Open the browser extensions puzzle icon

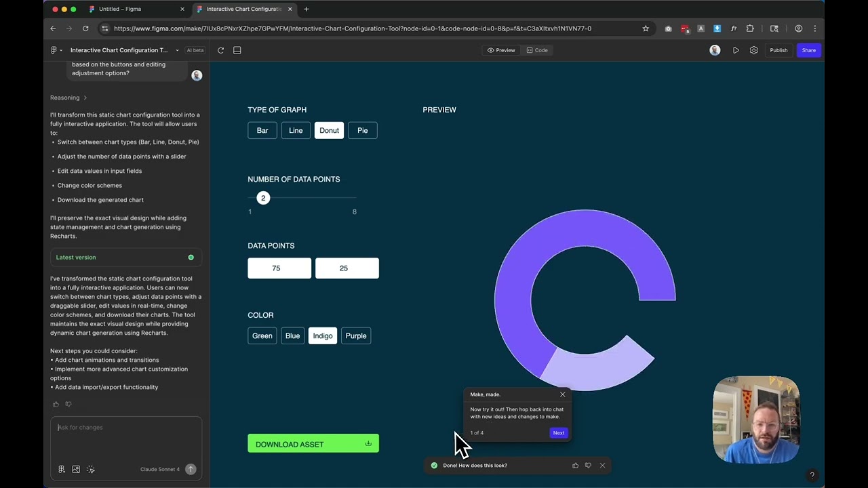750,28
